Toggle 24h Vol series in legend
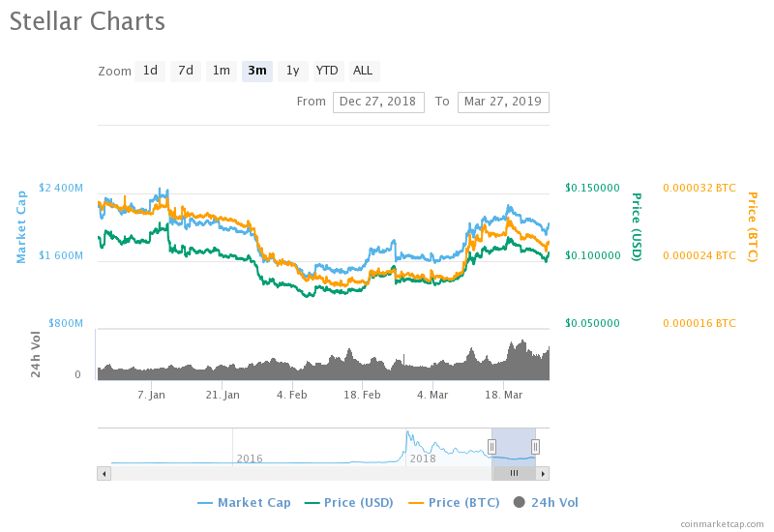Screen dimensions: 774x532 pos(546,503)
